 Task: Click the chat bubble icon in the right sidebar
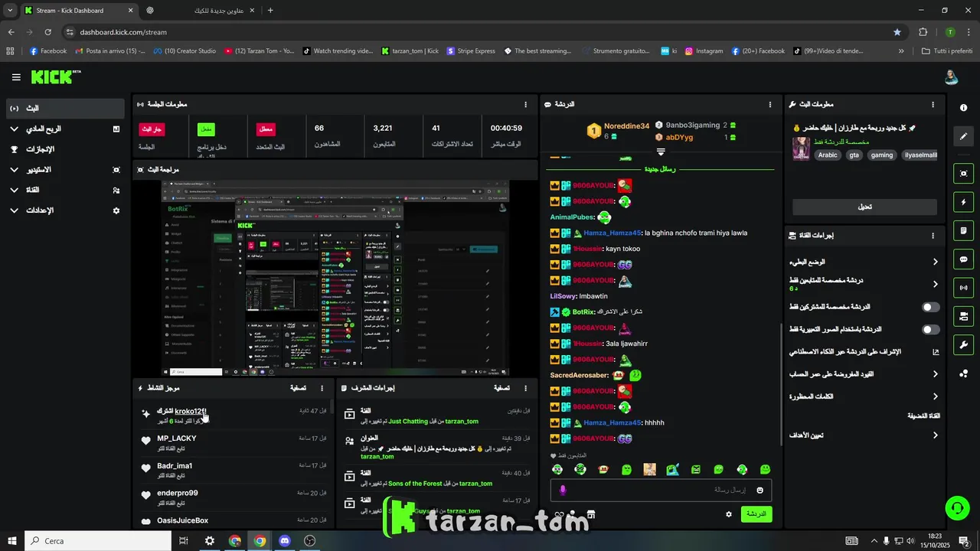[x=963, y=259]
